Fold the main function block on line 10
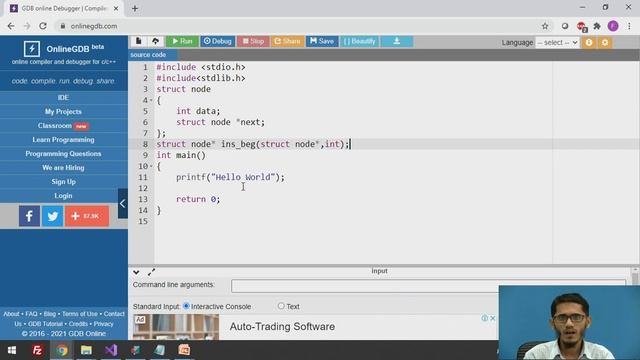 coord(151,166)
